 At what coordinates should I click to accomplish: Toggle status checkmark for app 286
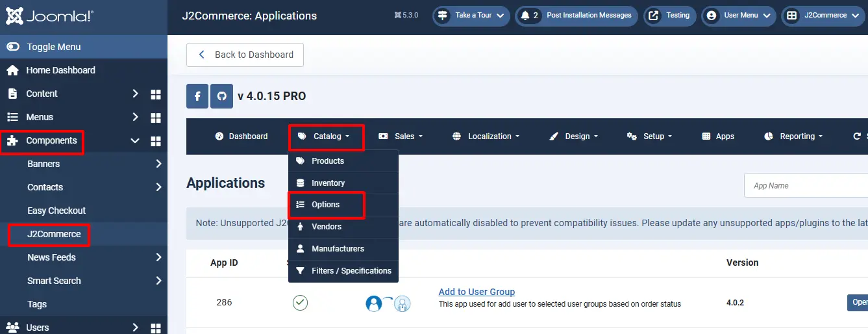(x=300, y=303)
